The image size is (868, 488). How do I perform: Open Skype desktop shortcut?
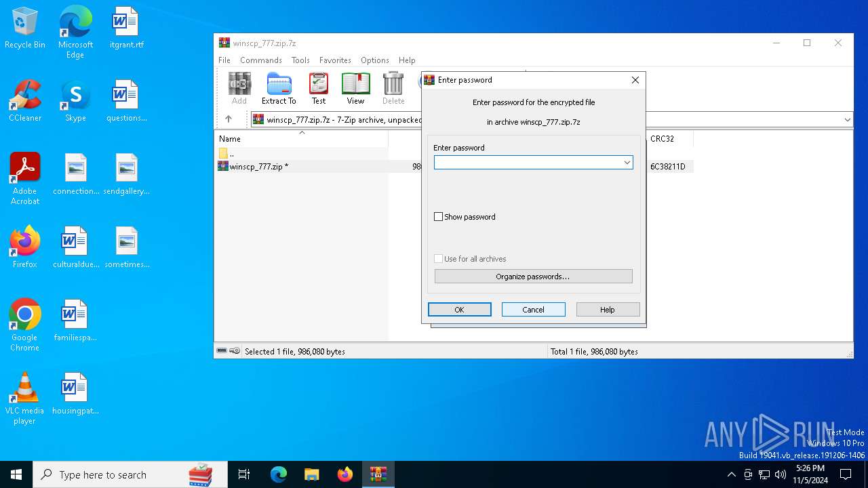(75, 102)
